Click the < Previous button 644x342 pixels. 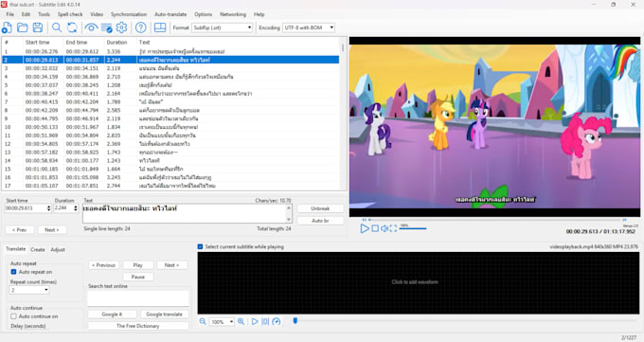tap(104, 265)
